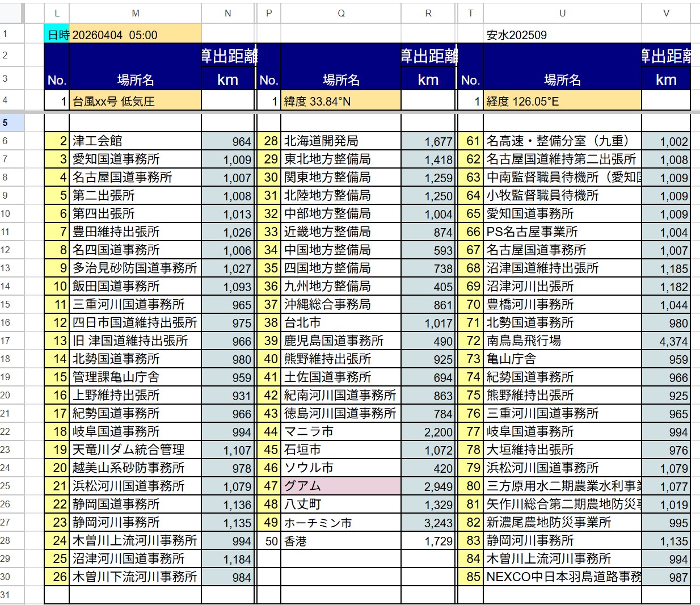
Task: Select the 経度 126.05°E cell
Action: (x=562, y=102)
